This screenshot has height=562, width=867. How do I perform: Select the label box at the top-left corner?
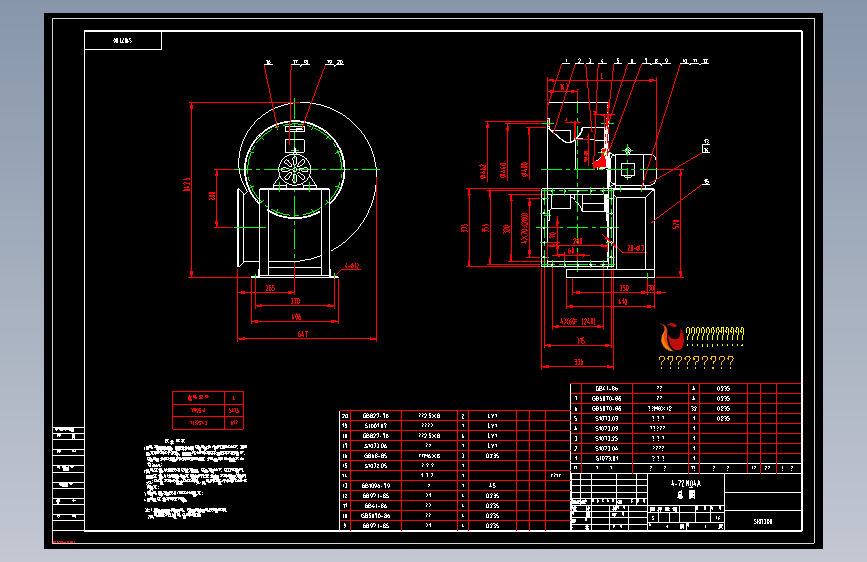[123, 40]
